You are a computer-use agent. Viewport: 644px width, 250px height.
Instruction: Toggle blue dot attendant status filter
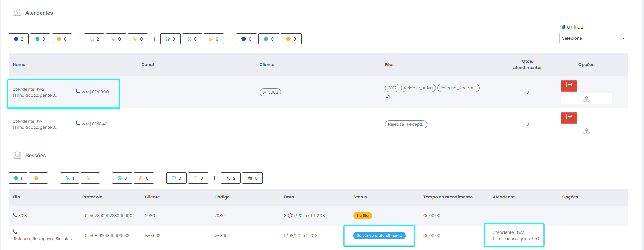19,39
